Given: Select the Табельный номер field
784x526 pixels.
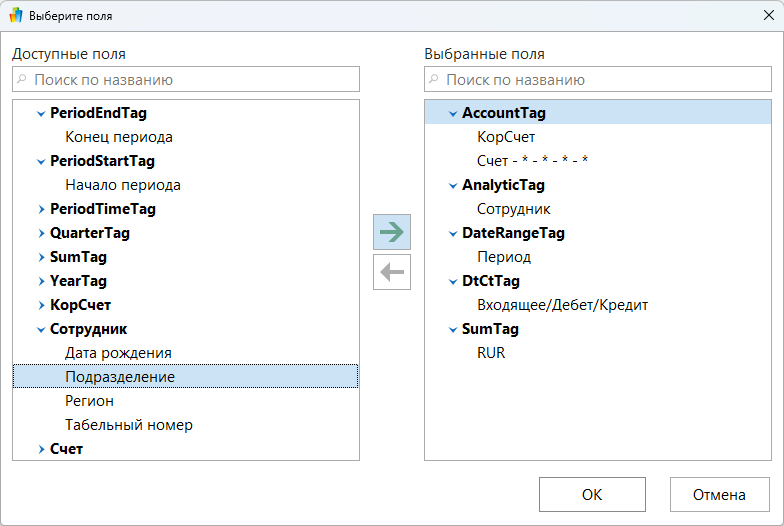Looking at the screenshot, I should 129,425.
